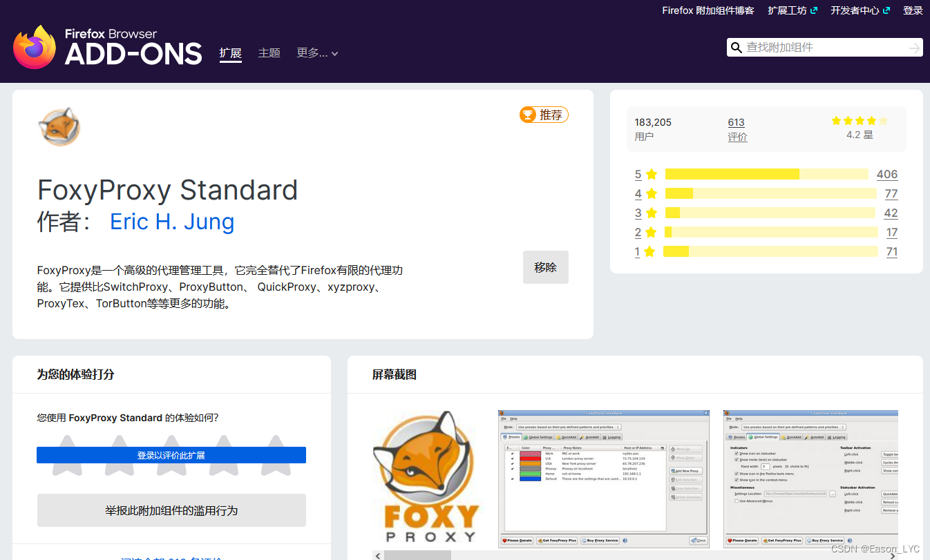
Task: Open Firefox 附加组件博客 link
Action: (x=708, y=10)
